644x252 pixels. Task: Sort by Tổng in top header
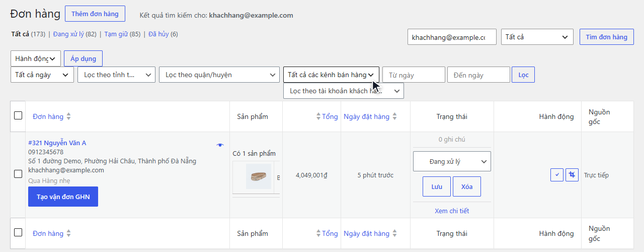click(x=327, y=116)
